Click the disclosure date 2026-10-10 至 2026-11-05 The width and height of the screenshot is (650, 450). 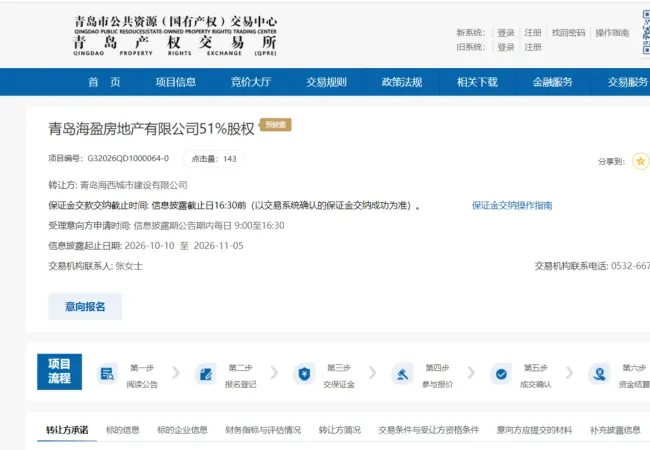tap(184, 246)
